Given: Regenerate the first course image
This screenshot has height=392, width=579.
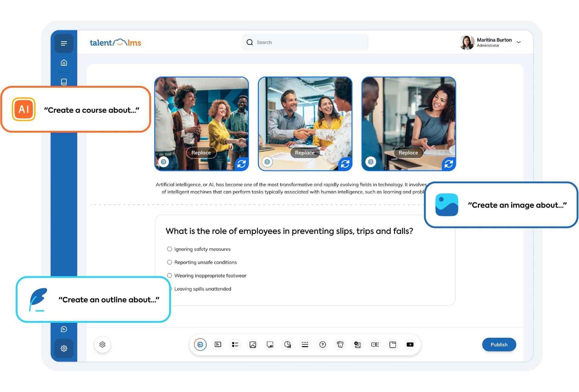Looking at the screenshot, I should [242, 164].
